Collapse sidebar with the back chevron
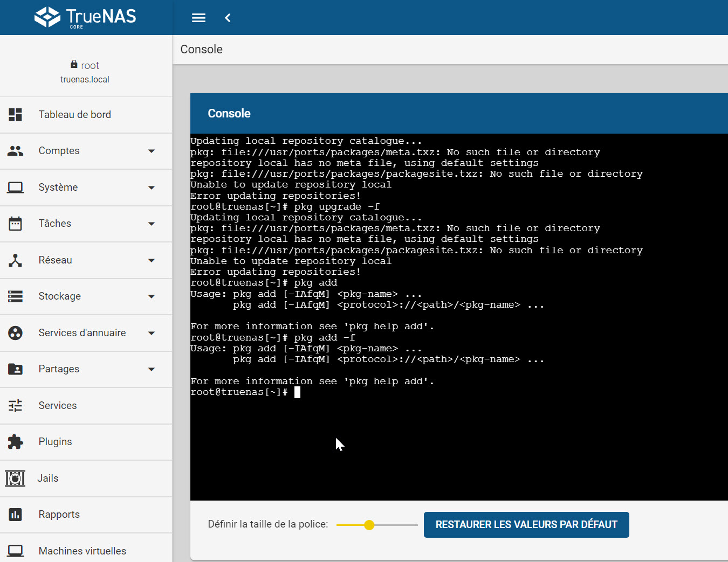The height and width of the screenshot is (562, 728). pyautogui.click(x=228, y=18)
